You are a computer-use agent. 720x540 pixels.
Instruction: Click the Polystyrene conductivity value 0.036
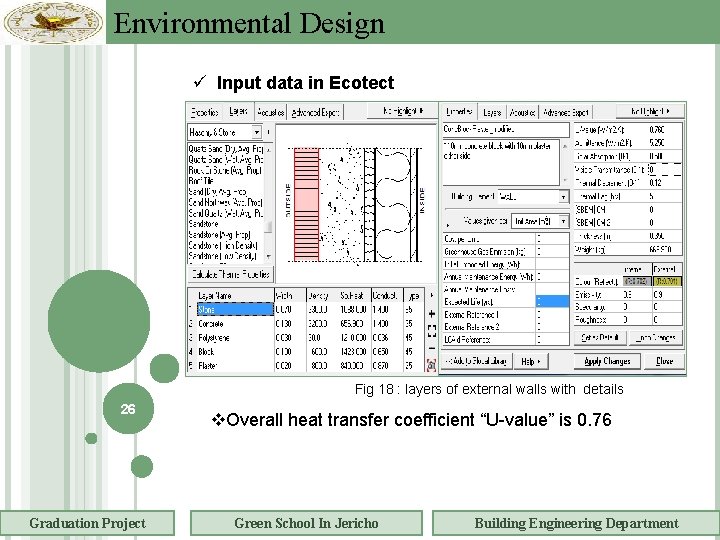(387, 338)
